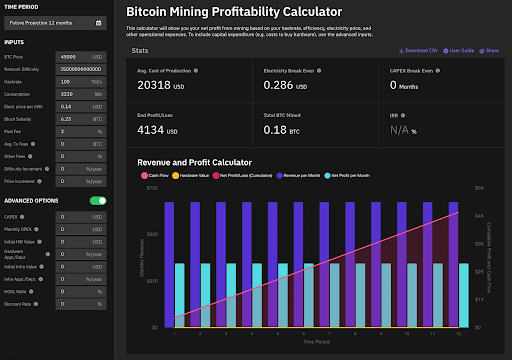Open the Future Projection 12 months selector

click(55, 23)
